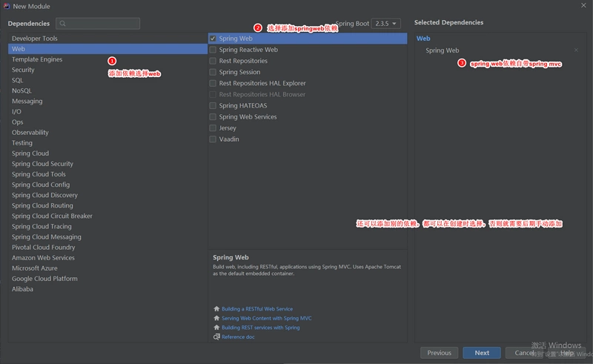Open Spring Cloud Discovery category
This screenshot has width=593, height=364.
(107, 195)
